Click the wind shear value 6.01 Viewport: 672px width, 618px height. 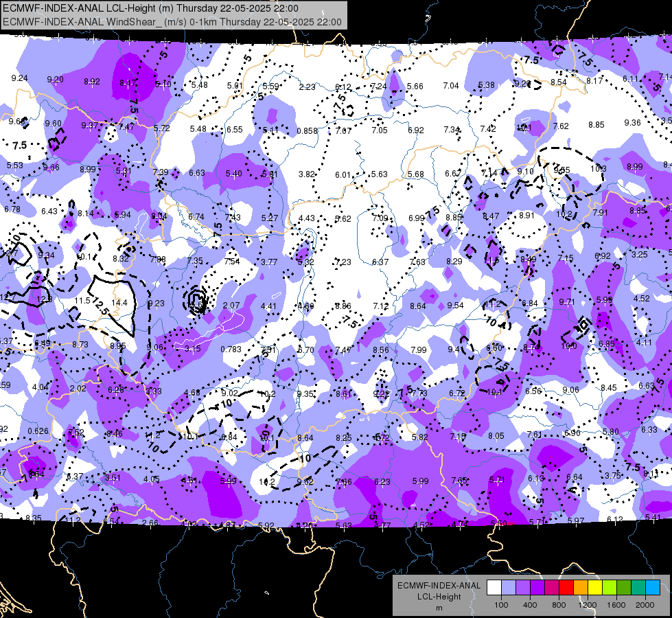(343, 175)
